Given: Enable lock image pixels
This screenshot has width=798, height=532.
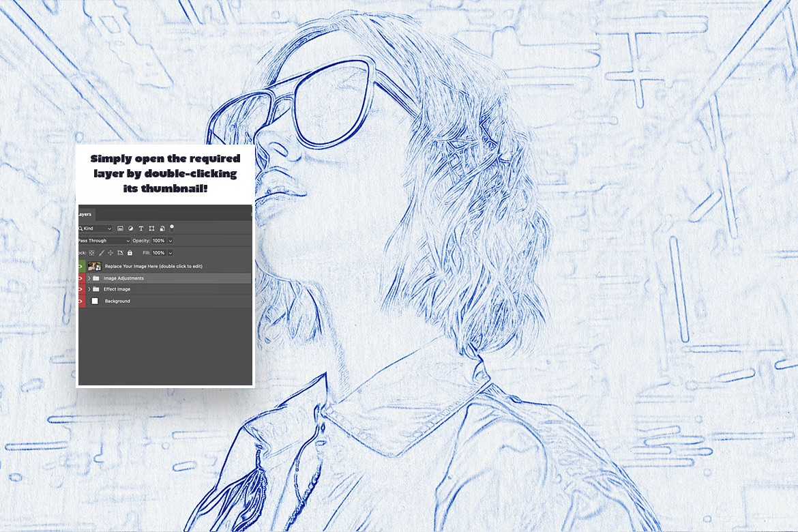Looking at the screenshot, I should tap(102, 253).
